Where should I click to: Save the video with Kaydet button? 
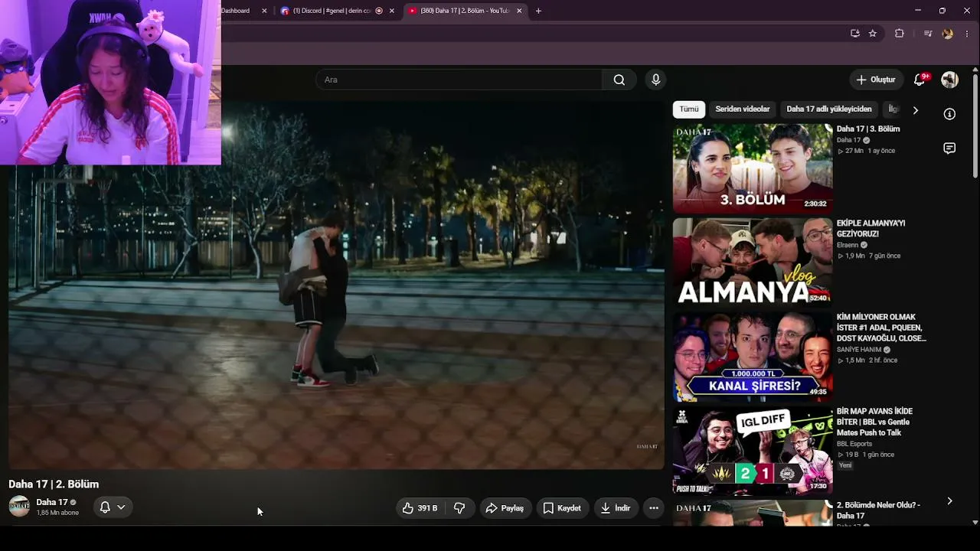pyautogui.click(x=562, y=508)
